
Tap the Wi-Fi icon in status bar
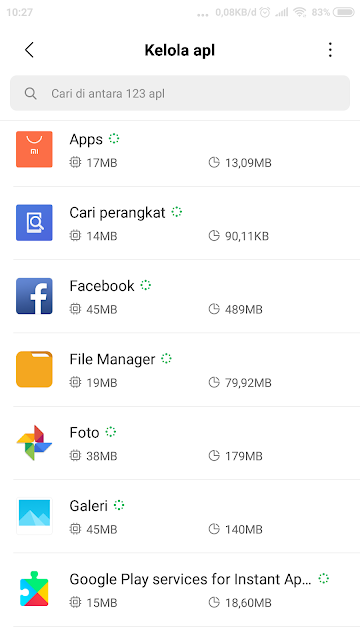[x=300, y=12]
